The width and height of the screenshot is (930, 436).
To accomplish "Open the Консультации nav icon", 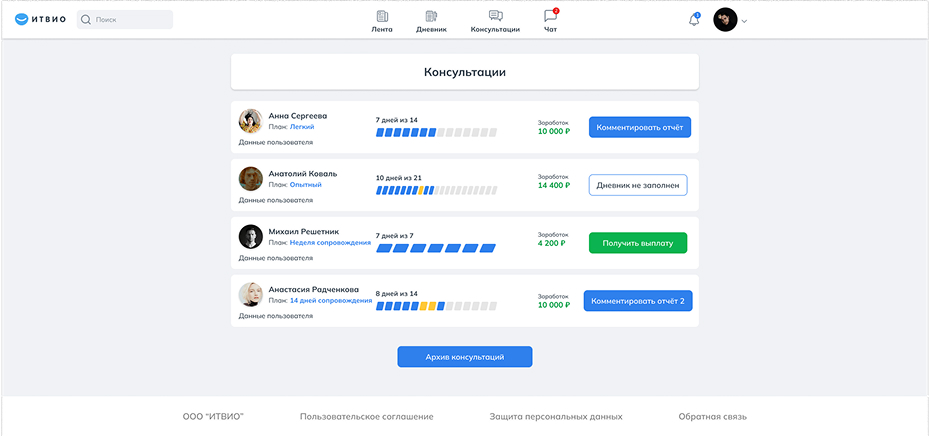I will click(x=495, y=16).
